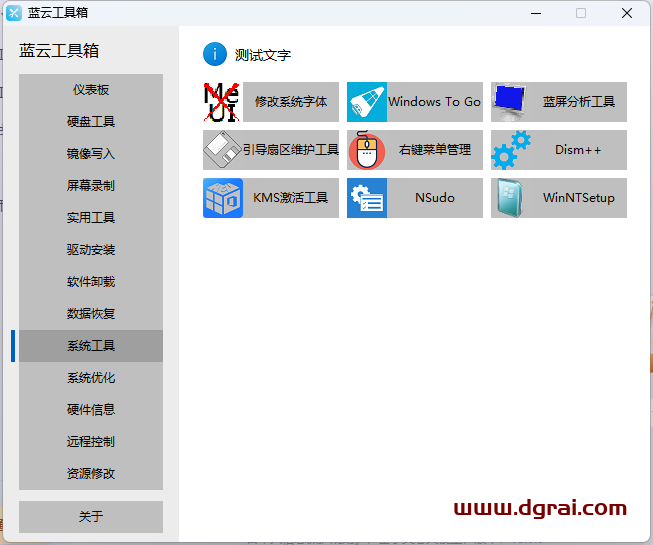Select 硬盘工具 in sidebar
Screen dimensions: 653x545
91,122
